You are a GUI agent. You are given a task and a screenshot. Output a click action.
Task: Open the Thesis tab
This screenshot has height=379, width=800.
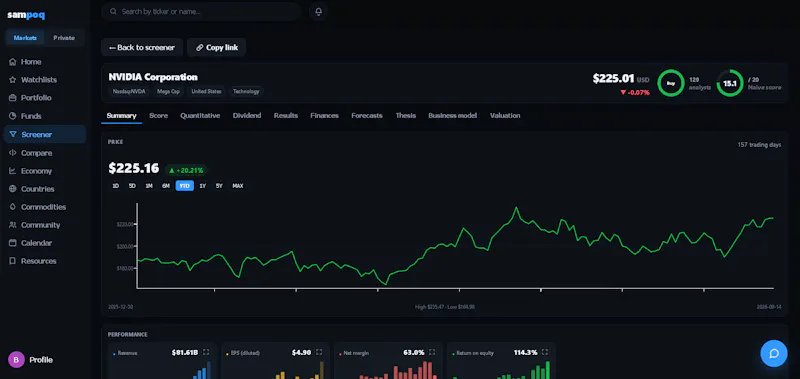tap(406, 116)
